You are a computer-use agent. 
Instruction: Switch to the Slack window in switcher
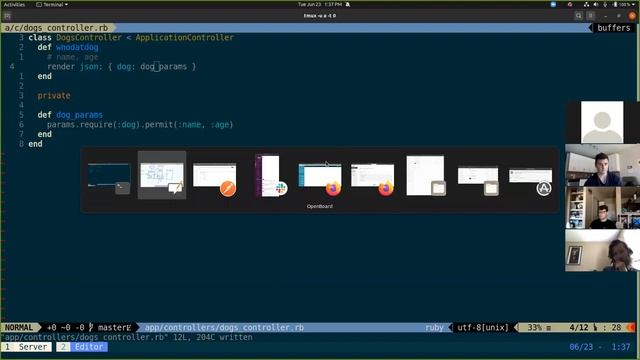pyautogui.click(x=271, y=175)
